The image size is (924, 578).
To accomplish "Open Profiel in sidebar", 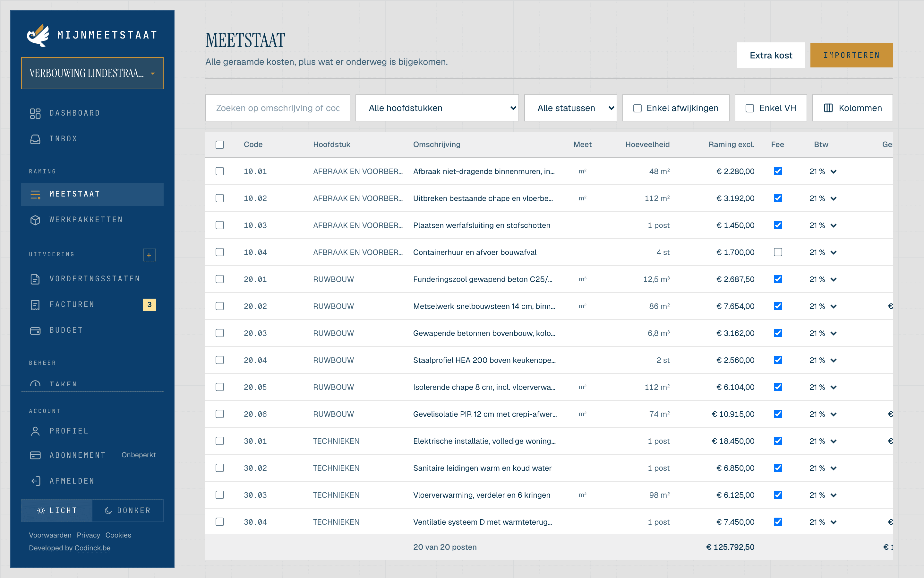I will click(92, 432).
